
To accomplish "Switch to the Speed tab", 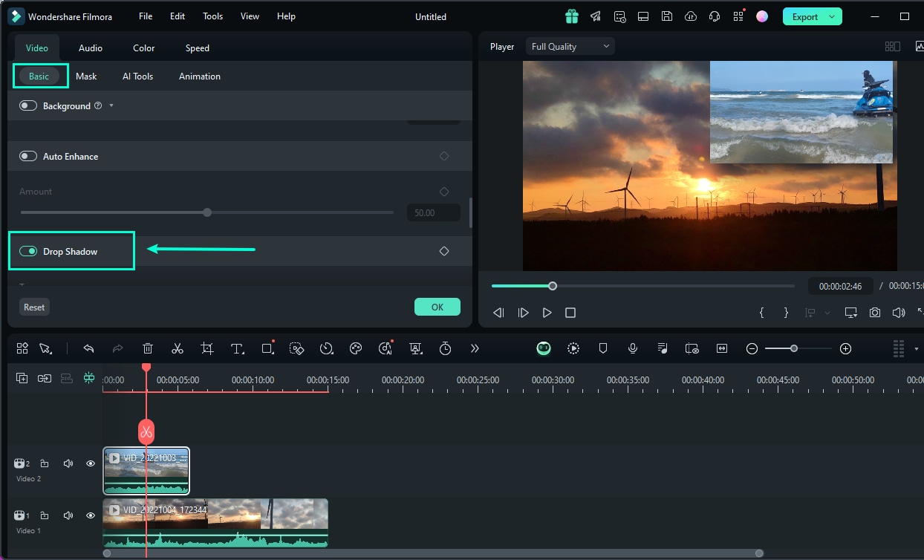I will point(198,48).
